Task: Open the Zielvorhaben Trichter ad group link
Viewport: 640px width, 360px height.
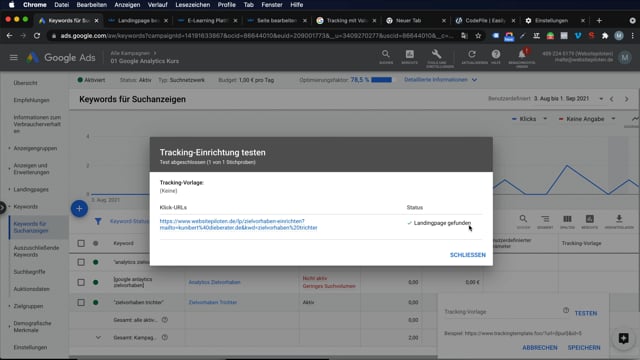Action: click(213, 302)
